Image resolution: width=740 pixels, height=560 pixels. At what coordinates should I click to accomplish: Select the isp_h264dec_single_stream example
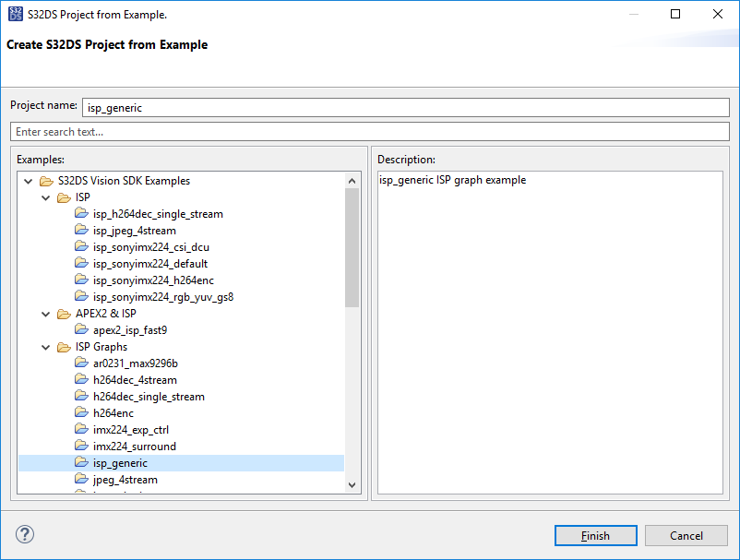(x=158, y=214)
